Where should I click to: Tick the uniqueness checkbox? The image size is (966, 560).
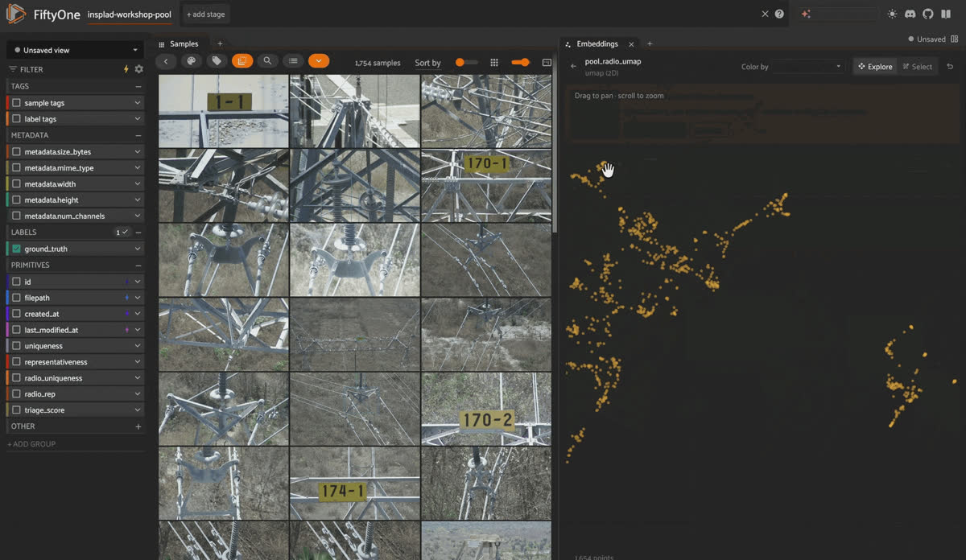[x=17, y=346]
